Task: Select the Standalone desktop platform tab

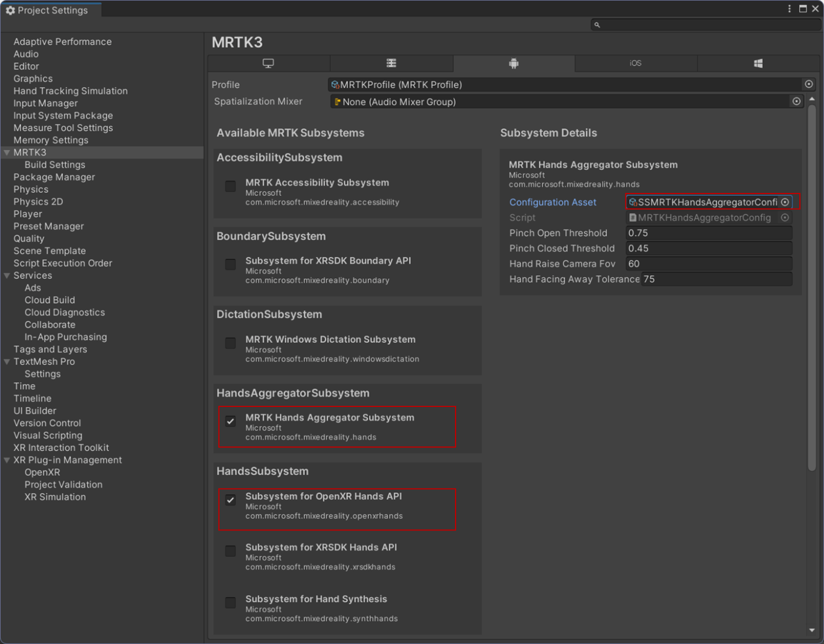Action: tap(268, 64)
